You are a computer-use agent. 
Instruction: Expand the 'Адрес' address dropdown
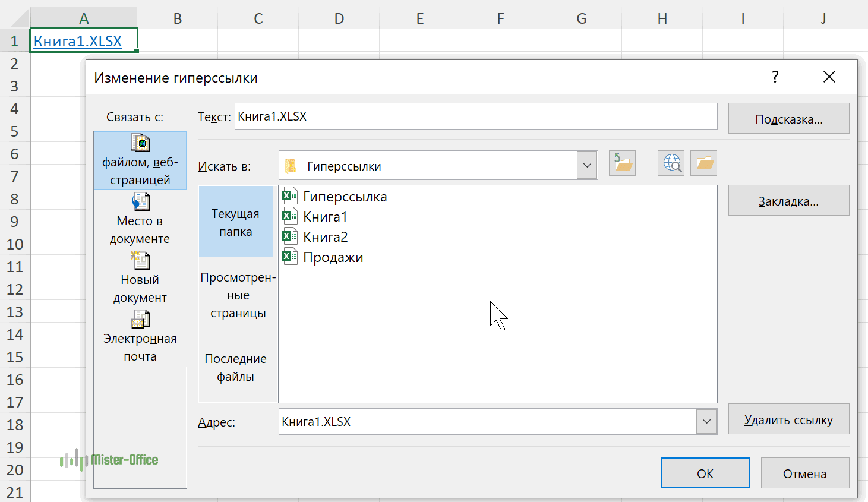pos(706,422)
